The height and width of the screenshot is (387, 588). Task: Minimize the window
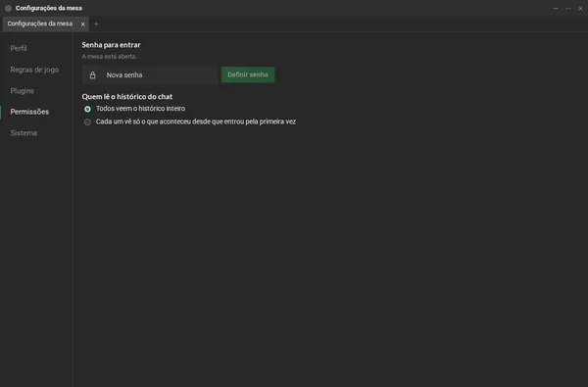coord(556,8)
